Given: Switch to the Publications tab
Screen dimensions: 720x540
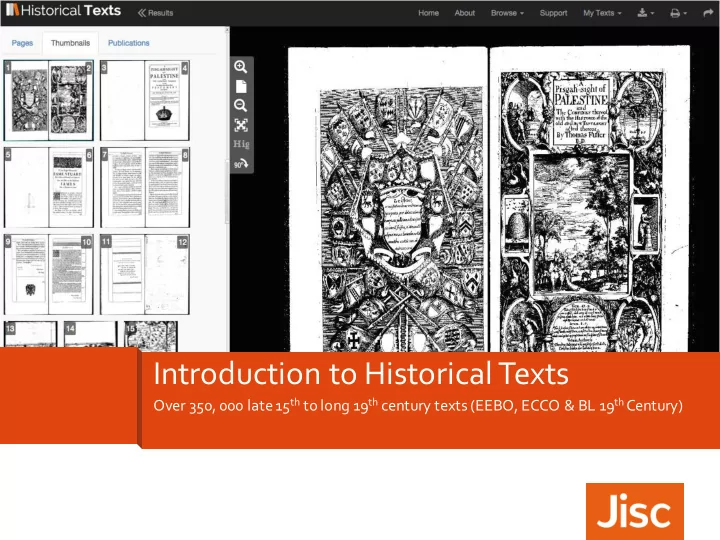Looking at the screenshot, I should (x=129, y=43).
